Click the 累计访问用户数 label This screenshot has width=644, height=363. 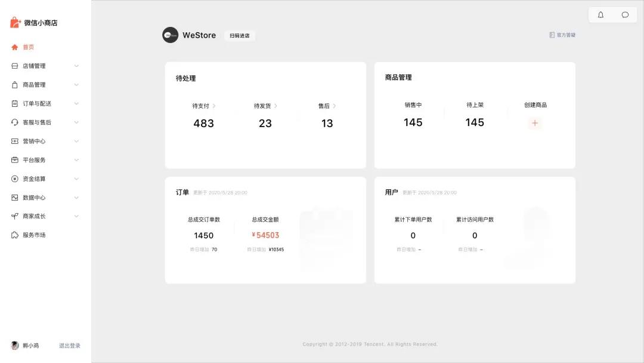[x=475, y=220]
